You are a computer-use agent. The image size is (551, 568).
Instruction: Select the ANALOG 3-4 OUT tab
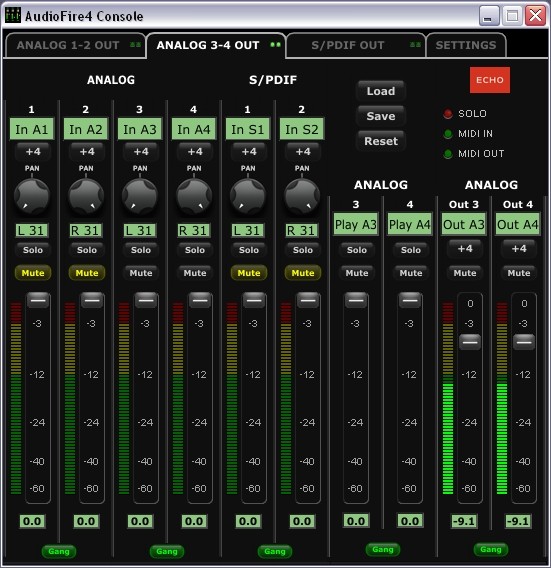click(216, 45)
